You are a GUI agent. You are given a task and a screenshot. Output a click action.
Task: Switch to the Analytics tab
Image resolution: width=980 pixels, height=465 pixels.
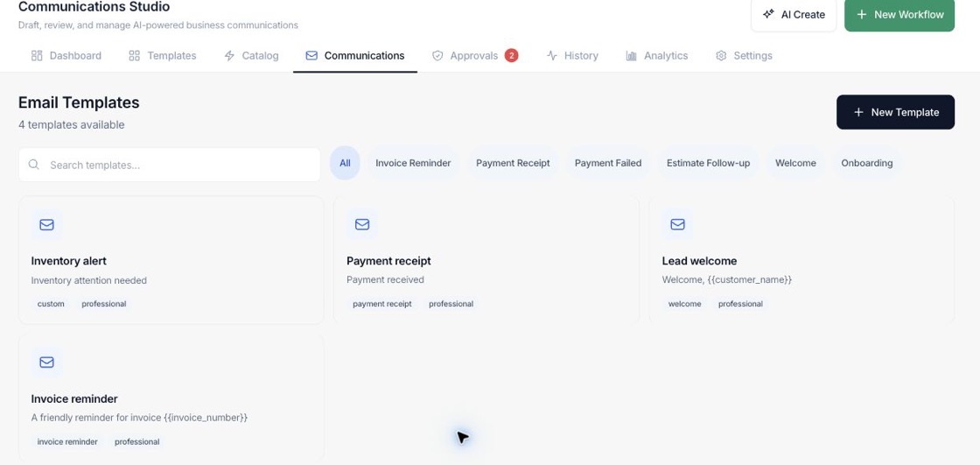657,56
